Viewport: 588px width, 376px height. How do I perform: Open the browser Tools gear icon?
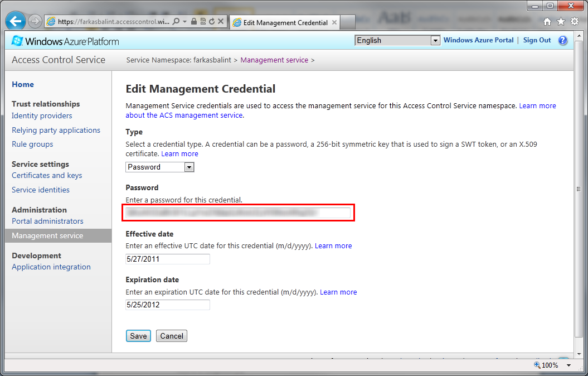575,22
